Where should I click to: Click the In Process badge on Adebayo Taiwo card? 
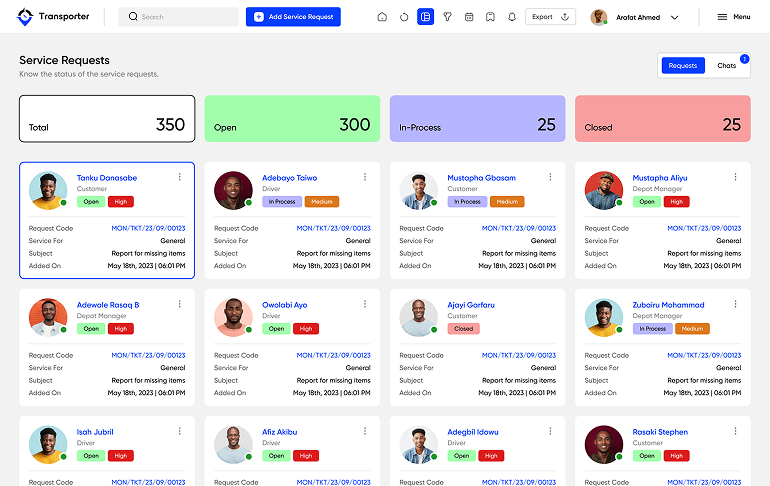coord(282,202)
